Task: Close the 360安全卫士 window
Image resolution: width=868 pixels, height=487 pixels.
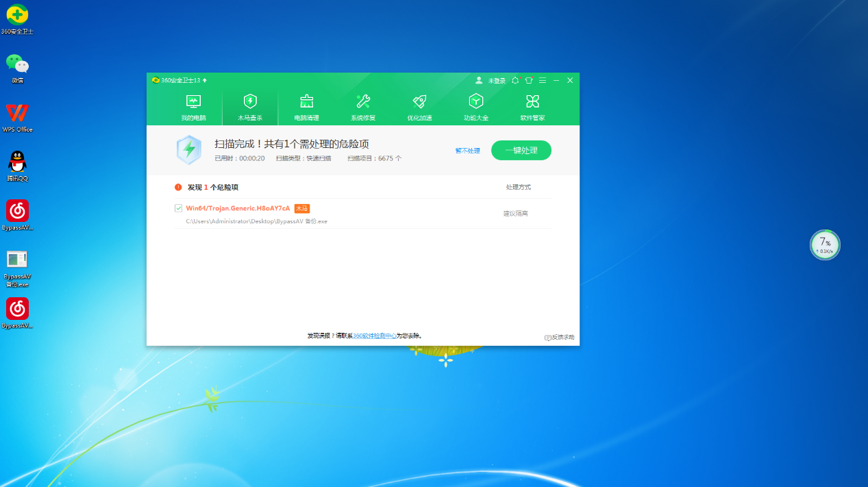Action: coord(570,80)
